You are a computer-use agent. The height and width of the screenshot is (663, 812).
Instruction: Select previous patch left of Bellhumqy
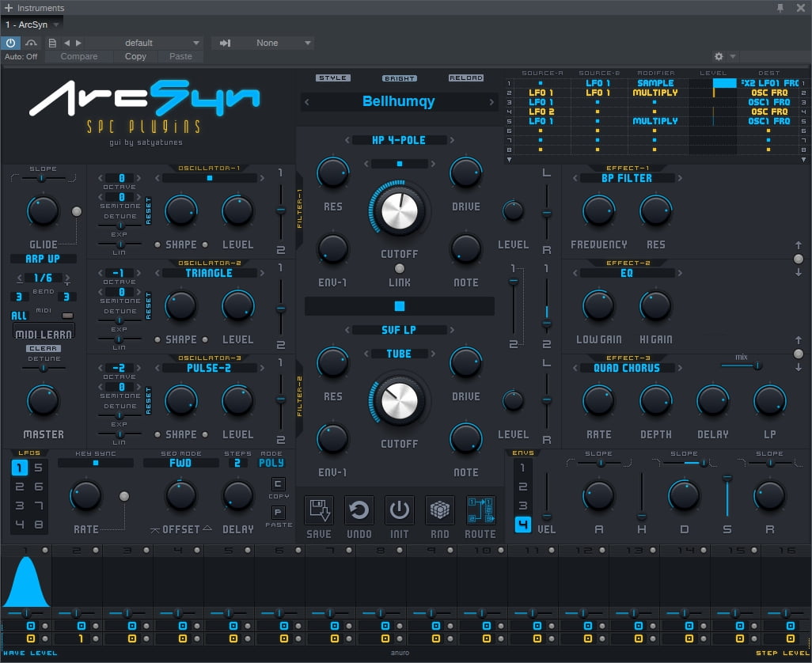point(307,102)
